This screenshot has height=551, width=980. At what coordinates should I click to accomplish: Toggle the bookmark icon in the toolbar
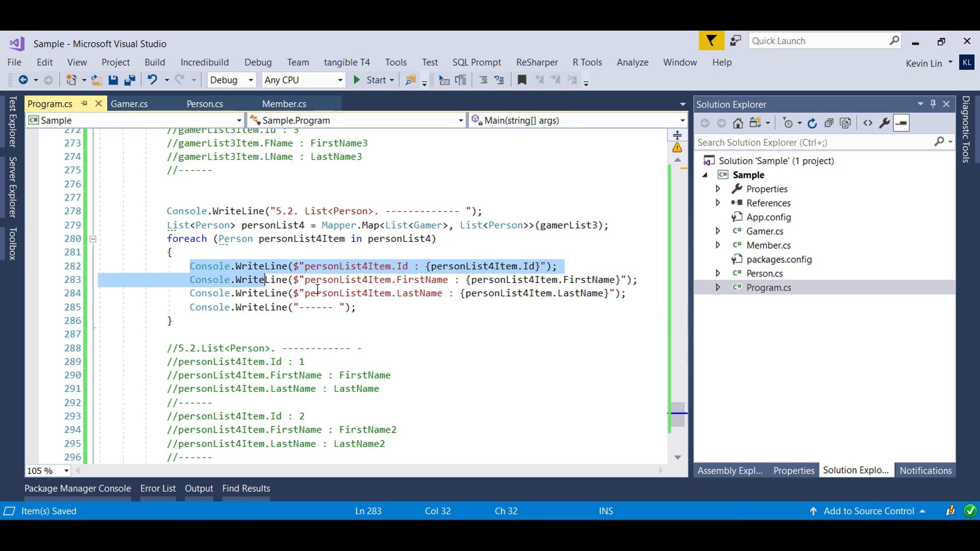522,80
